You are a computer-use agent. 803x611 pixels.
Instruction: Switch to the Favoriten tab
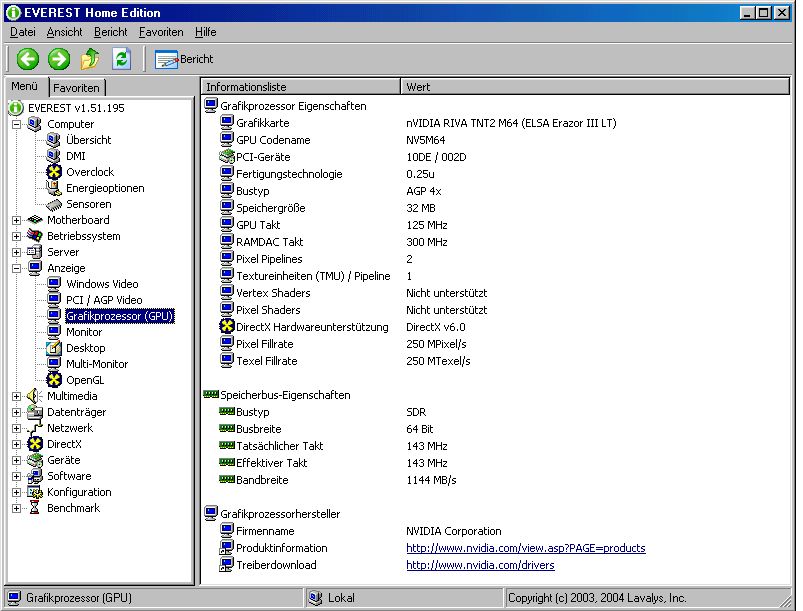click(x=76, y=88)
